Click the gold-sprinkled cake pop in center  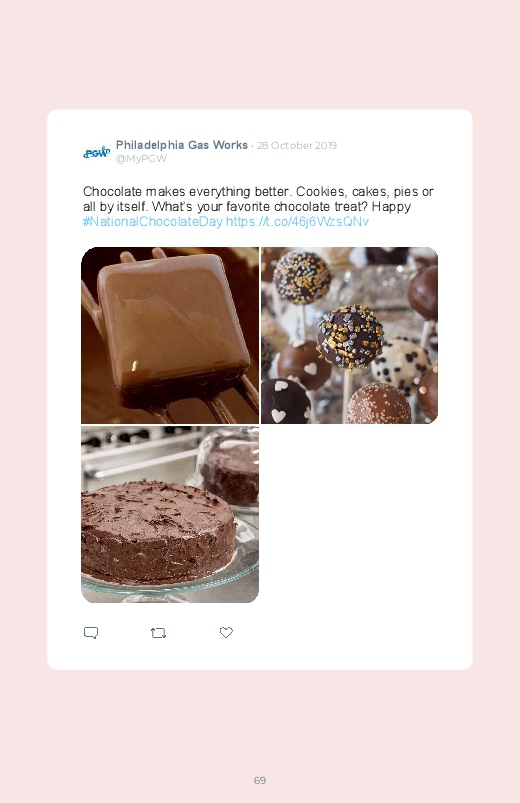point(349,337)
